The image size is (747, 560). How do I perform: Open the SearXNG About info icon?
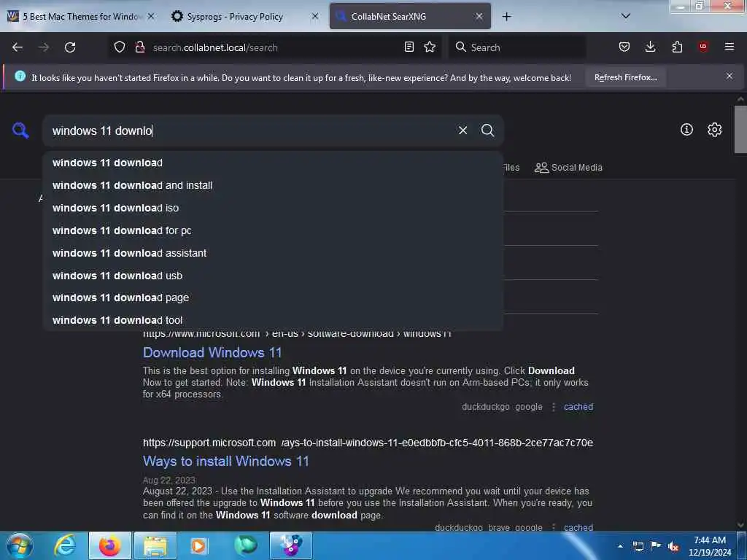[x=686, y=130]
